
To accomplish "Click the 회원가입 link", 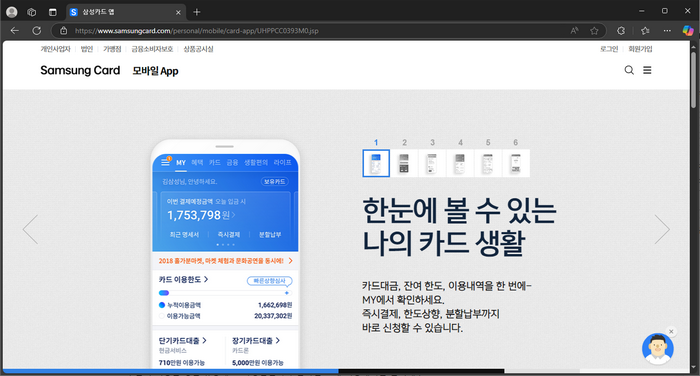I will point(640,49).
